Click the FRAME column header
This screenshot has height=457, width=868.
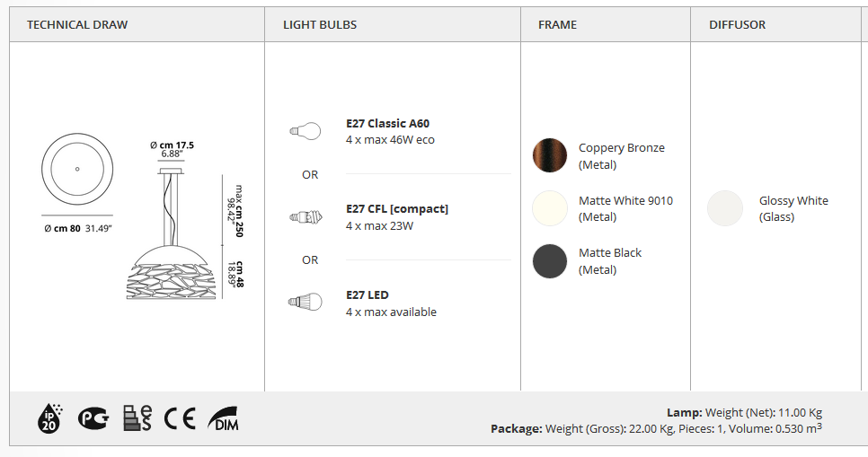click(x=557, y=24)
